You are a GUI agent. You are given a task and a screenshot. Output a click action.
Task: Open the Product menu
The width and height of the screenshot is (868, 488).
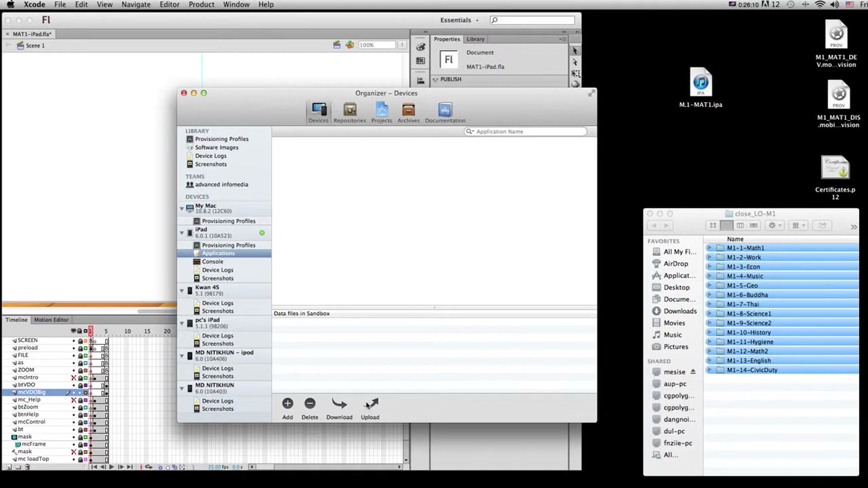pos(201,5)
